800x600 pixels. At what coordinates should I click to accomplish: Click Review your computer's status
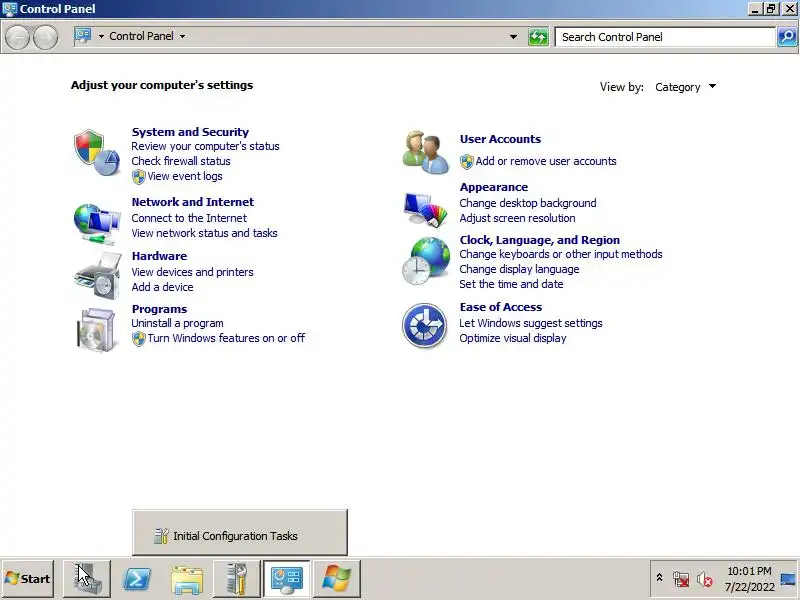click(205, 146)
